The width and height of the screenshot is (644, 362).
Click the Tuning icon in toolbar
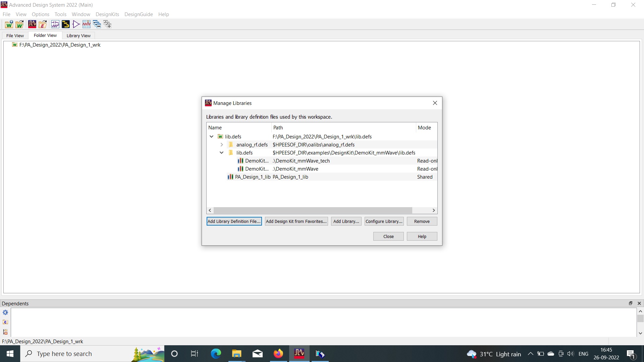(87, 24)
